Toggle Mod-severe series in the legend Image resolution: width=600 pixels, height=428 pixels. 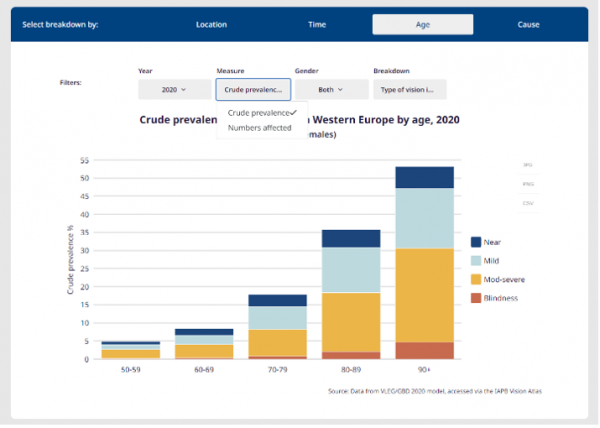[497, 280]
